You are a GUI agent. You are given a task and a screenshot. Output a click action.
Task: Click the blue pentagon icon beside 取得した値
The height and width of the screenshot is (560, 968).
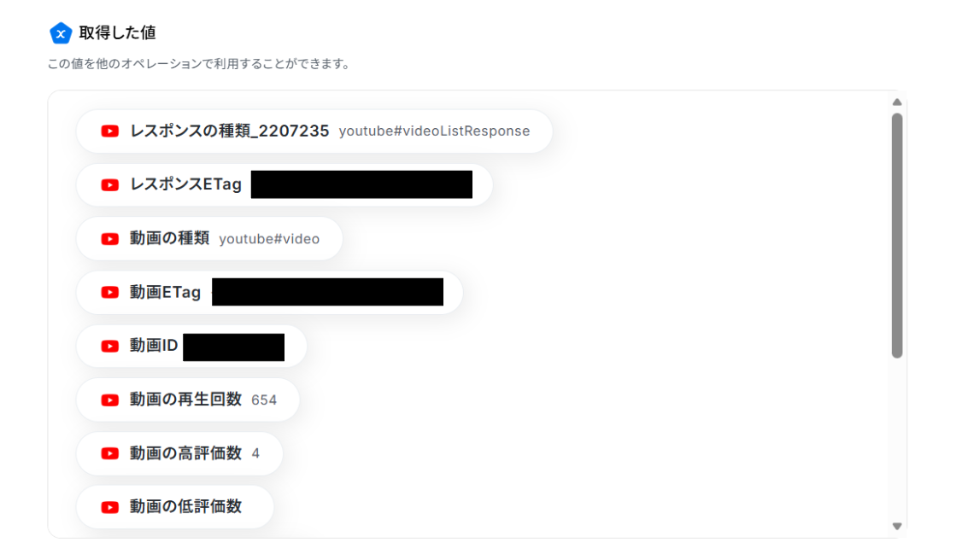click(x=61, y=33)
